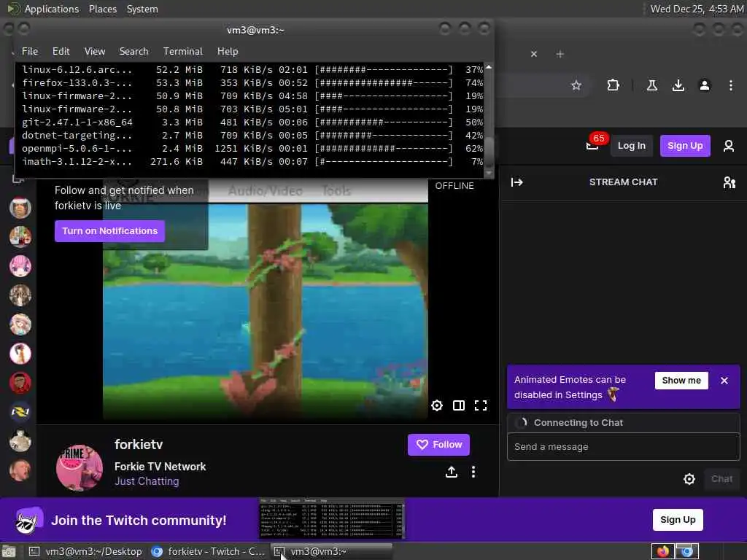Click Firefox workspace icon in bottom panel
This screenshot has width=747, height=560.
point(662,551)
